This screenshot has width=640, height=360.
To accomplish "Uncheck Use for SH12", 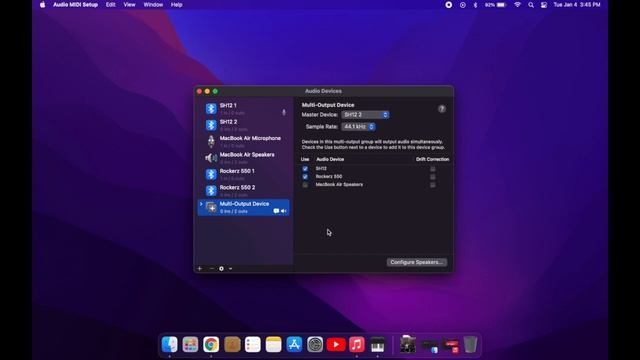I will pyautogui.click(x=305, y=169).
